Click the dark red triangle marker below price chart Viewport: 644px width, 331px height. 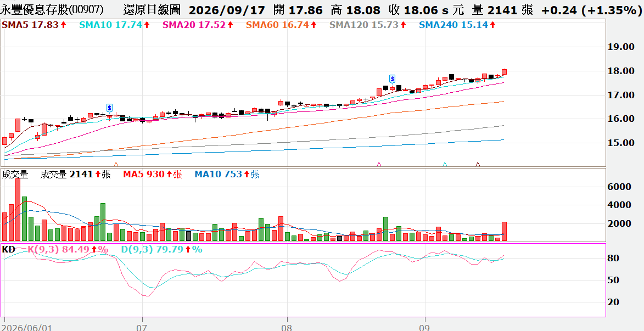tap(478, 164)
